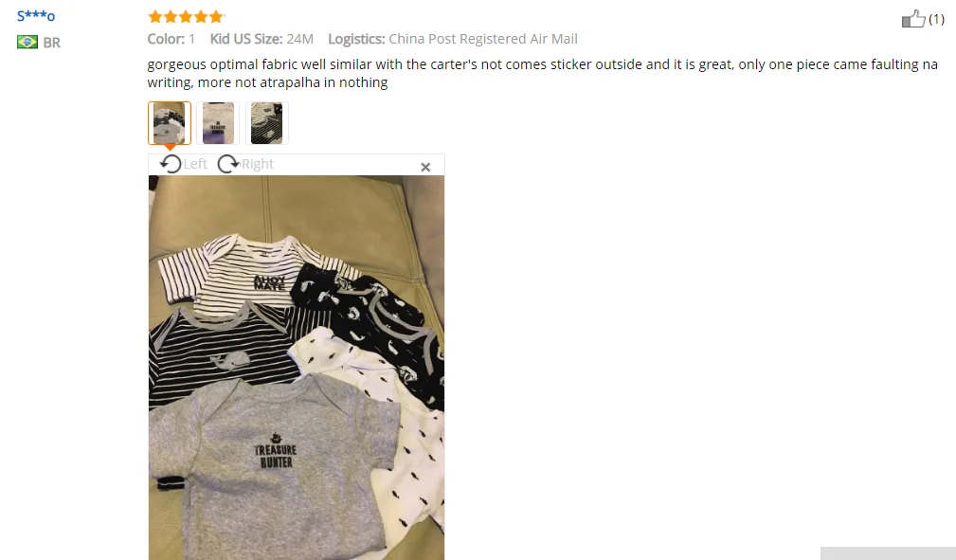Viewport: 956px width, 560px height.
Task: Click the Kid US Size 24M label
Action: 262,39
